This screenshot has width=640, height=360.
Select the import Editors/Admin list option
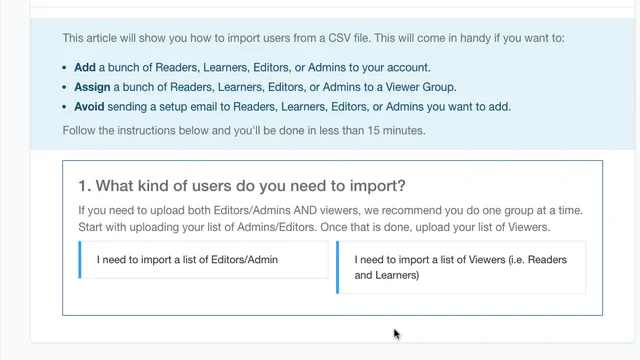[203, 260]
